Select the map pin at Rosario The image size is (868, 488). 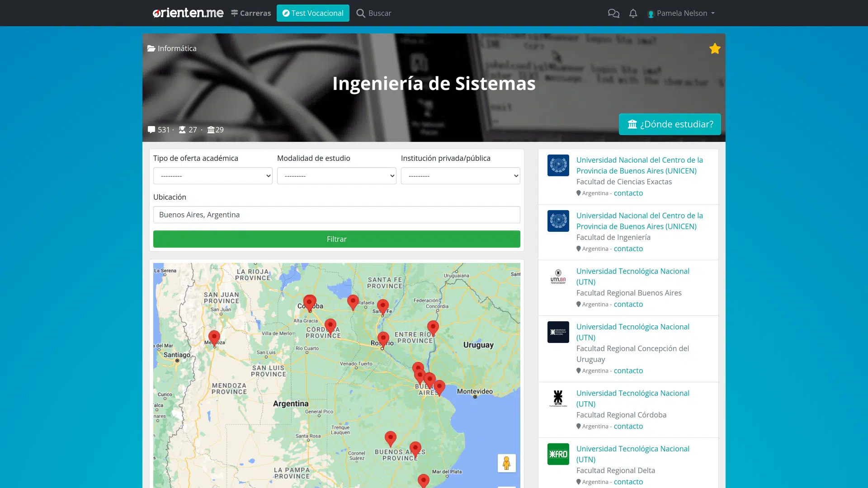383,340
